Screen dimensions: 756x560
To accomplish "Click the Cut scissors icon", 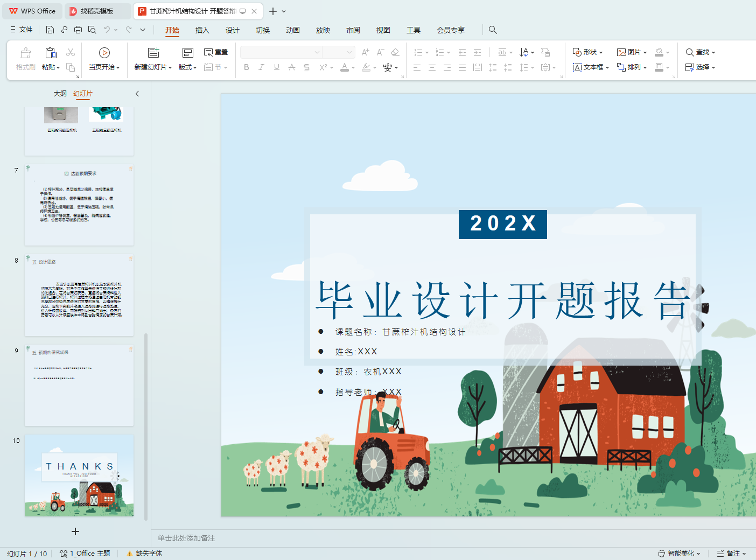I will click(x=71, y=52).
